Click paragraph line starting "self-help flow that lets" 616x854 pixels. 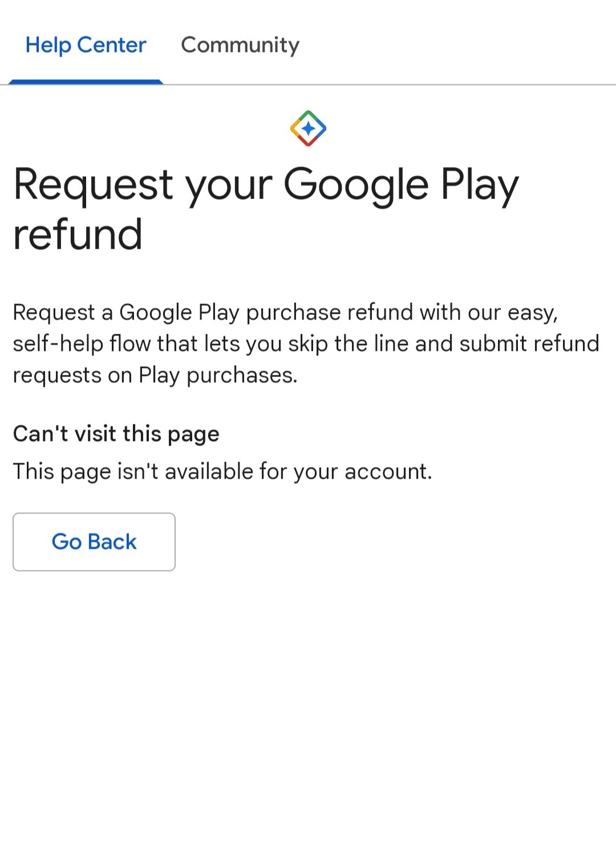306,344
